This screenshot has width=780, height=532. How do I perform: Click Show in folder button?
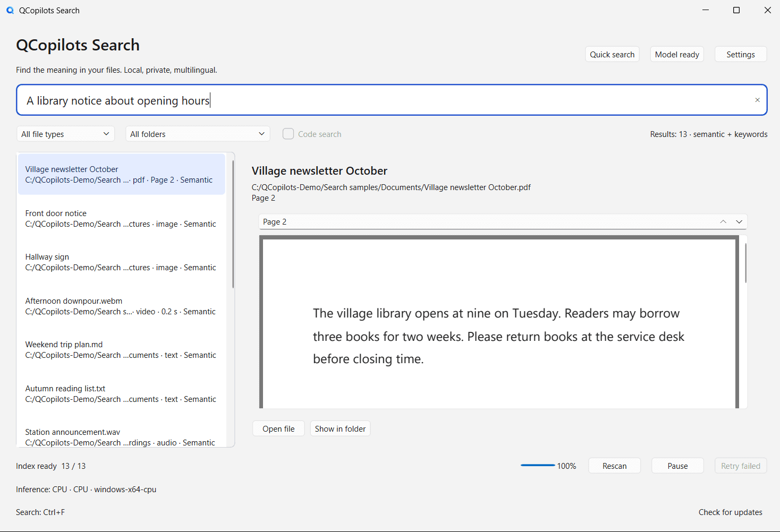[340, 428]
